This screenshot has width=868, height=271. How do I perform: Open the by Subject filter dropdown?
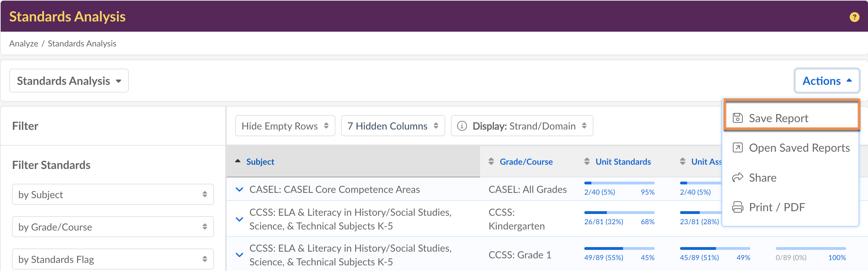pyautogui.click(x=113, y=194)
